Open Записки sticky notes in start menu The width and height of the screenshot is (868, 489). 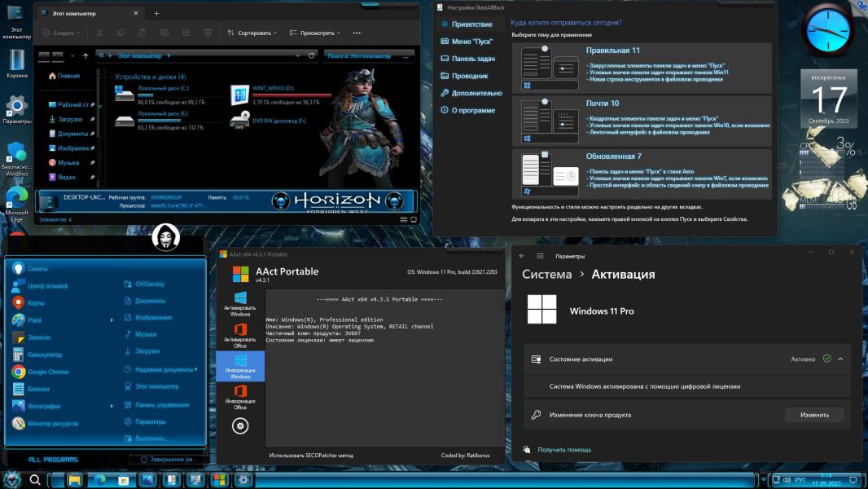tap(32, 337)
